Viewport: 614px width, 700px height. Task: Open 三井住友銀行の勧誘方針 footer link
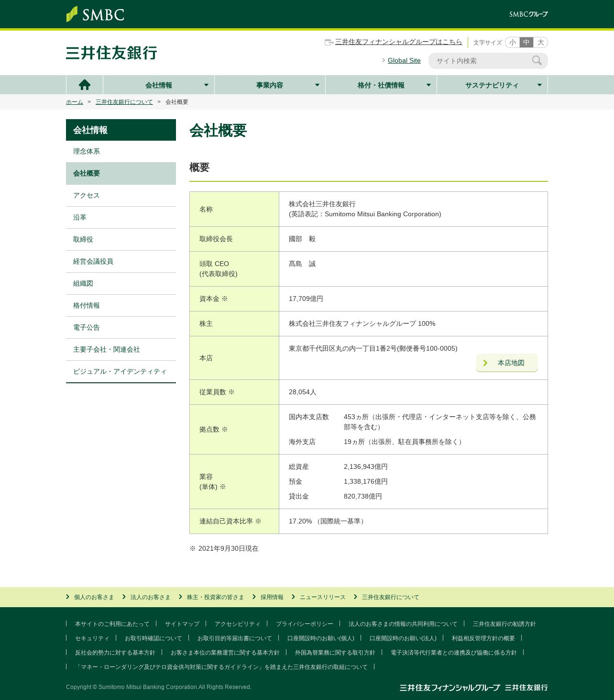click(504, 624)
